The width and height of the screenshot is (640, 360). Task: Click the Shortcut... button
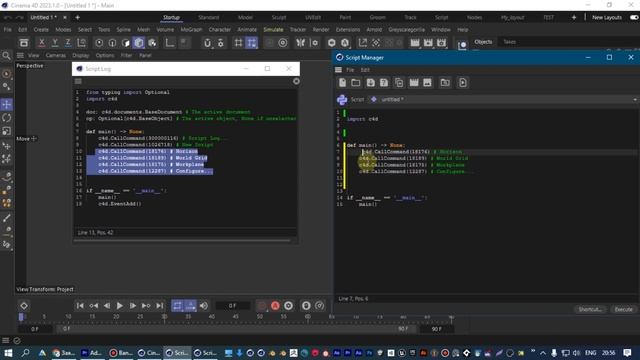click(590, 309)
